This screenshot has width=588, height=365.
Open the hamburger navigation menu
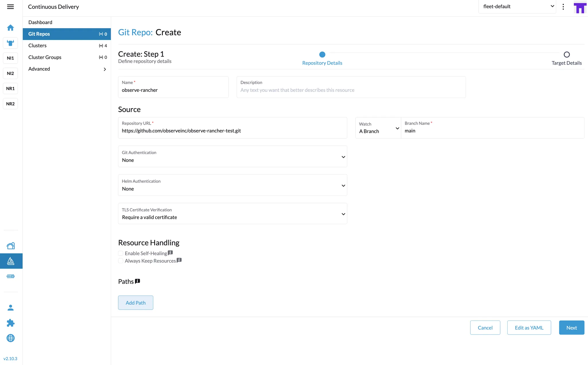10,7
